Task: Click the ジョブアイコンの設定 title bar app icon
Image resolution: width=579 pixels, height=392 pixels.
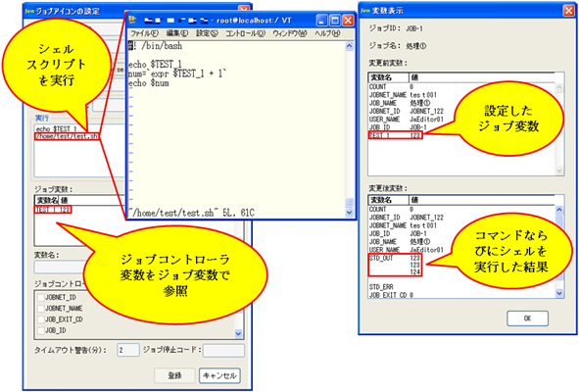Action: (29, 12)
